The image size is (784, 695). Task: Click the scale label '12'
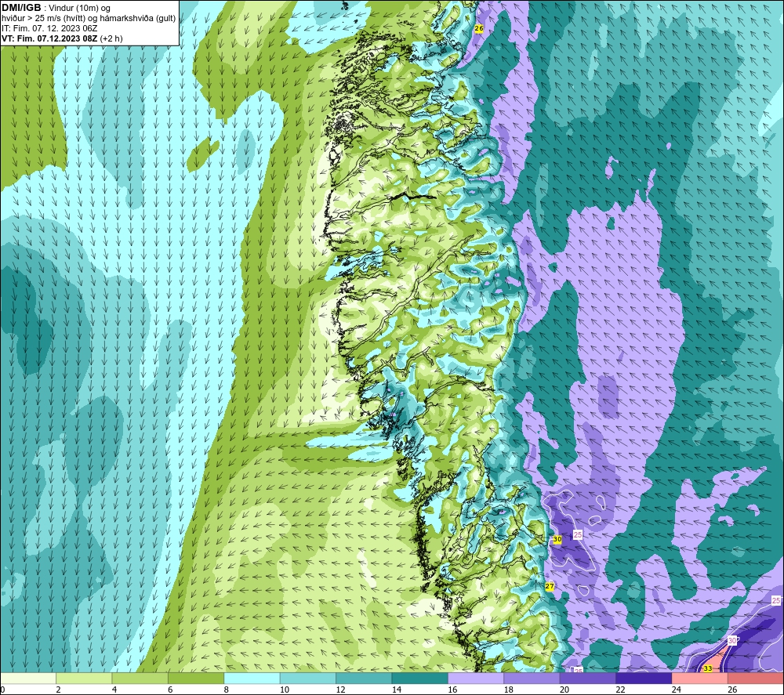pyautogui.click(x=340, y=690)
